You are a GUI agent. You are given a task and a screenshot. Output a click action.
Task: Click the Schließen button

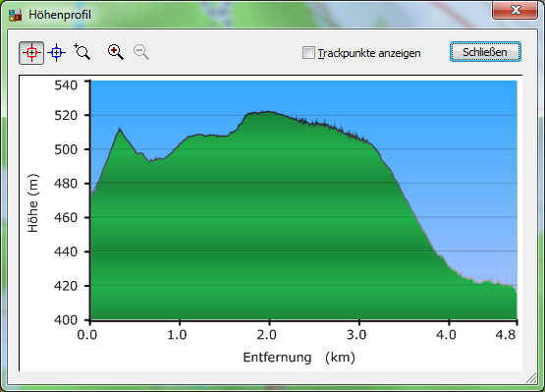point(485,52)
